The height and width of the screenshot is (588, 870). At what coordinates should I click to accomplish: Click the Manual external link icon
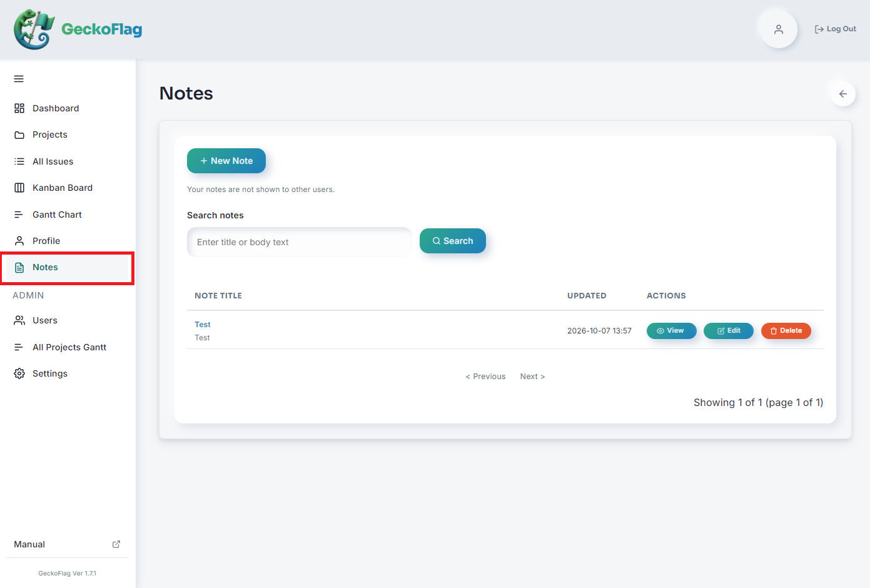pyautogui.click(x=116, y=544)
